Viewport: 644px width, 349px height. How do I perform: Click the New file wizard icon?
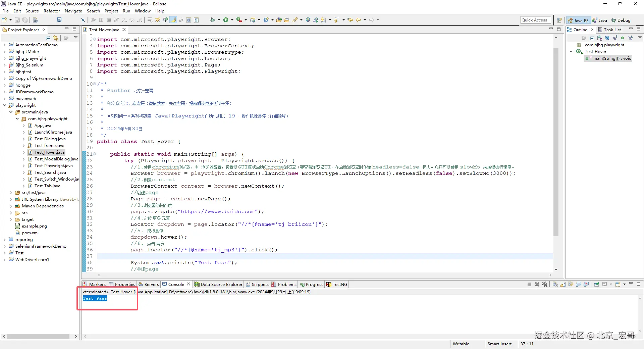4,20
